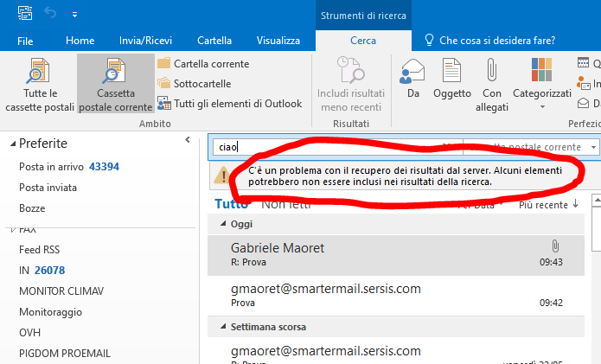Image resolution: width=601 pixels, height=364 pixels.
Task: Collapse the Preferite folder group
Action: coord(188,140)
